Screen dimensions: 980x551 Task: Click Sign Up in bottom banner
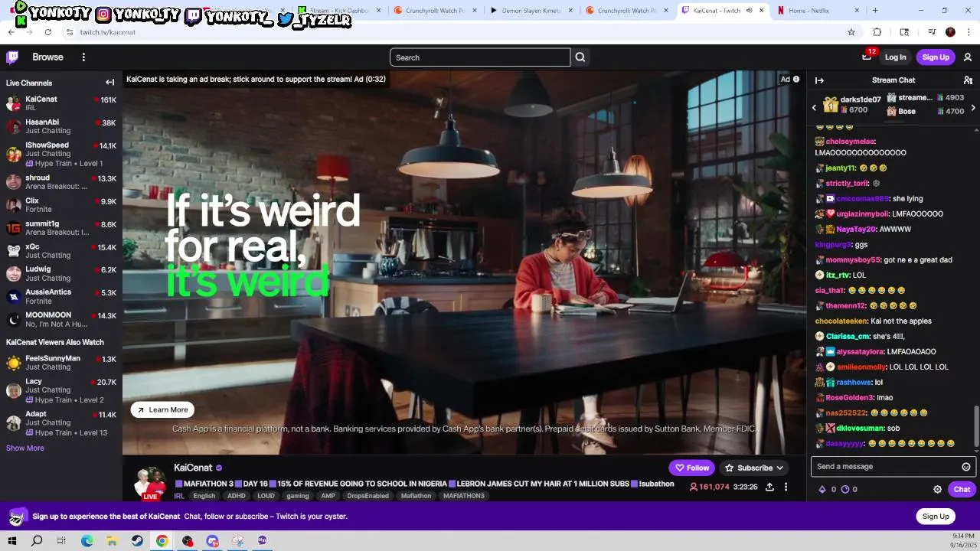tap(936, 517)
